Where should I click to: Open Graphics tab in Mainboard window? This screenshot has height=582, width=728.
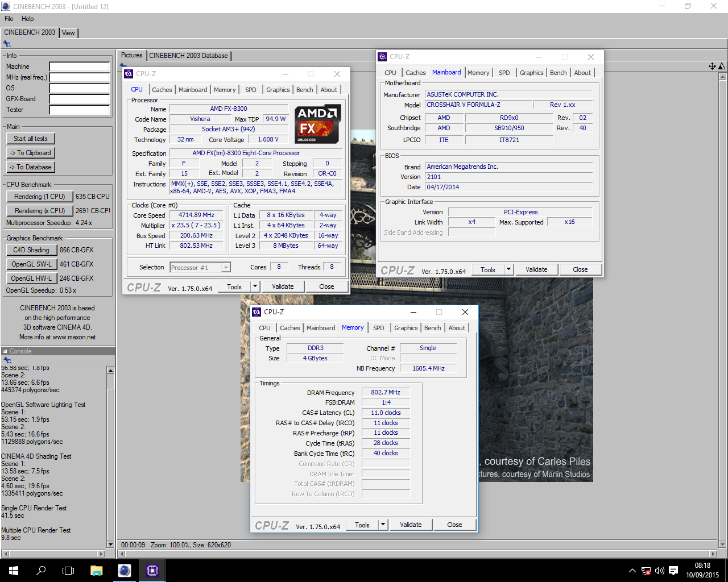click(x=531, y=73)
